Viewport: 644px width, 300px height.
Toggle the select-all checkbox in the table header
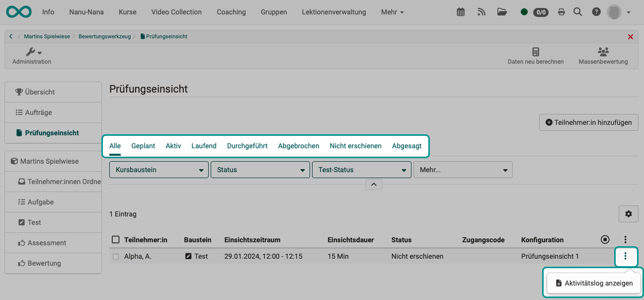coord(116,239)
